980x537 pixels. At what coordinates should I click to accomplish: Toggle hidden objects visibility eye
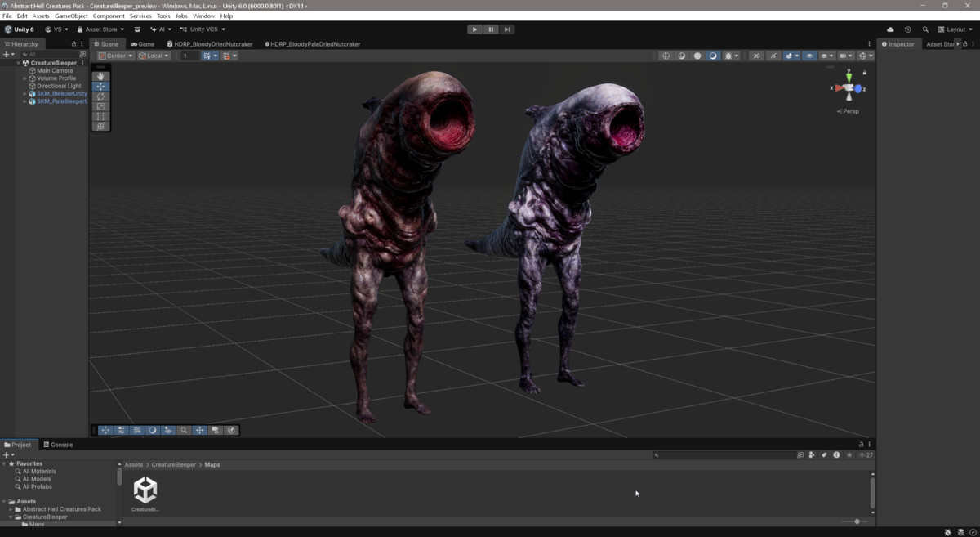tap(809, 56)
